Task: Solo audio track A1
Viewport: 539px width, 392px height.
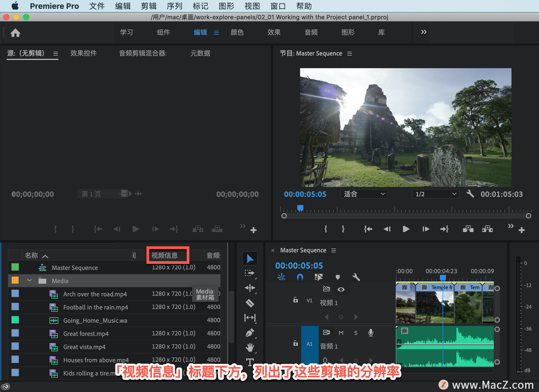Action: click(356, 333)
